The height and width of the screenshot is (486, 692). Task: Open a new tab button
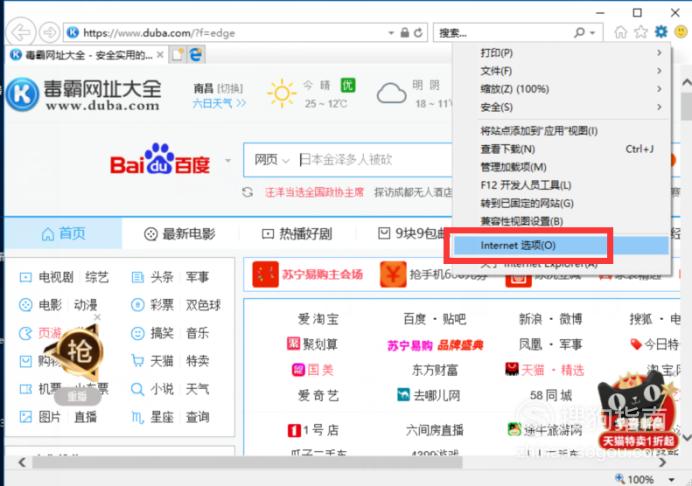pos(177,55)
